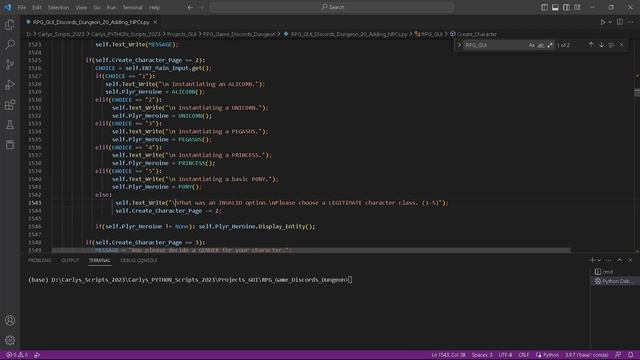Split the editor to the right
This screenshot has height=360, width=640.
[620, 22]
